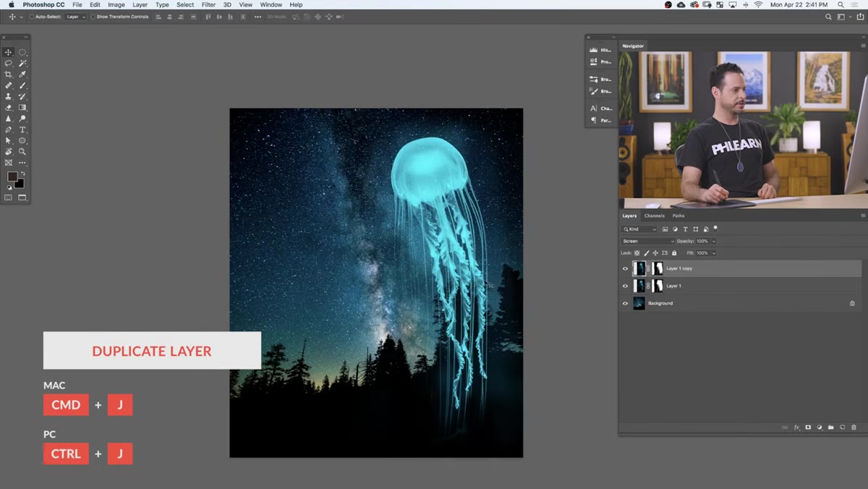Viewport: 868px width, 489px height.
Task: Toggle layer filtering on/off switch
Action: (x=715, y=228)
